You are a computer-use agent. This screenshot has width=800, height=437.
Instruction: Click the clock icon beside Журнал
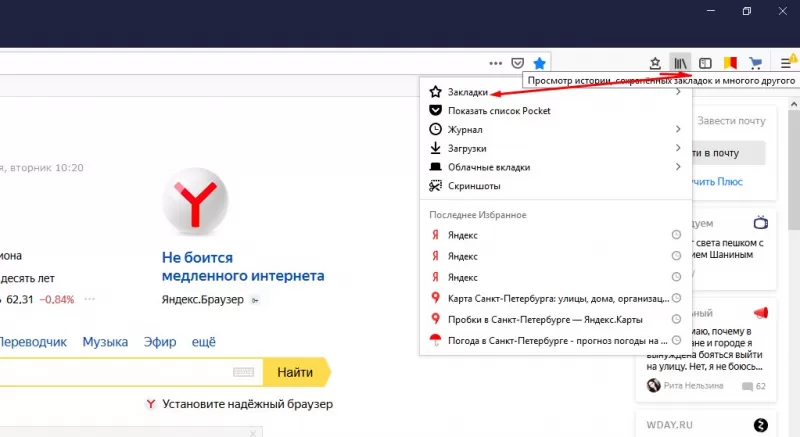[435, 129]
